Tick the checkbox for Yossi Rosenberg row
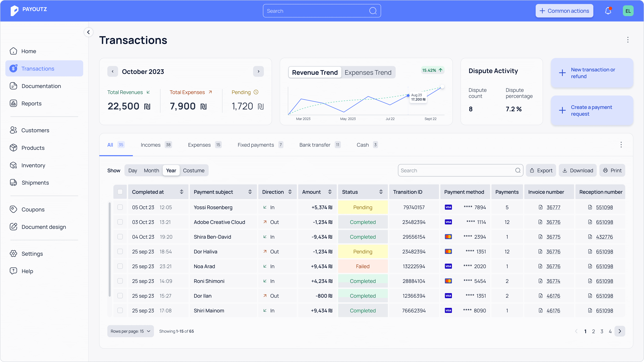This screenshot has height=362, width=644. 120,207
